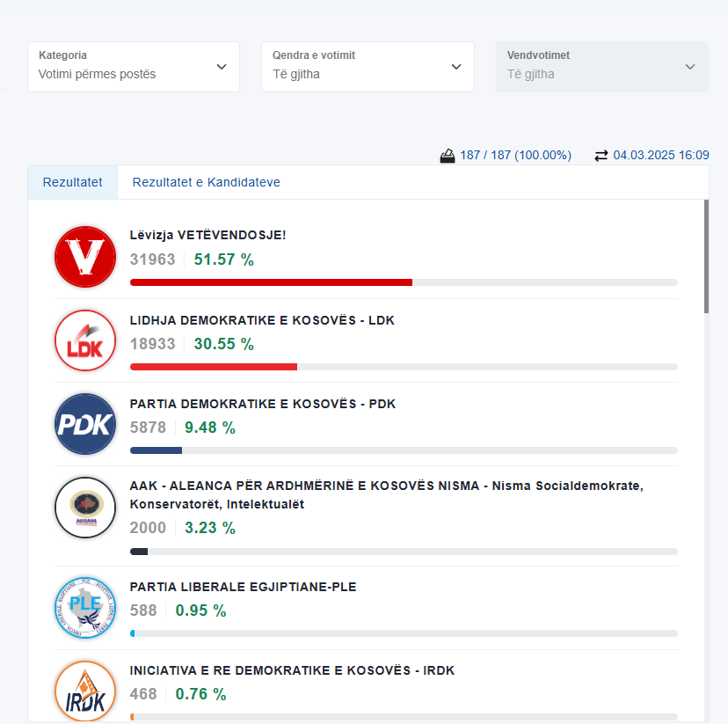The height and width of the screenshot is (724, 728).
Task: Click the 2000 vote count
Action: click(148, 528)
